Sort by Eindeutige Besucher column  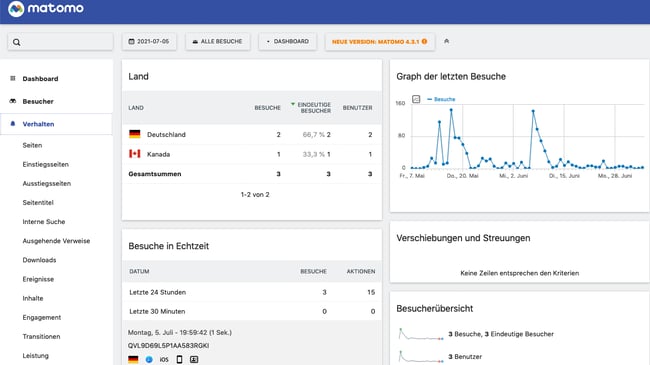click(314, 108)
